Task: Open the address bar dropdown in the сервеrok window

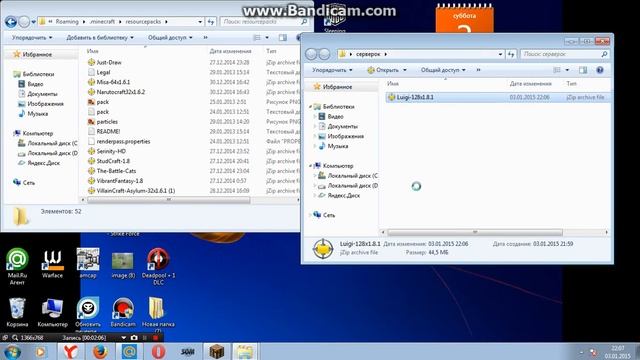Action: pos(500,54)
